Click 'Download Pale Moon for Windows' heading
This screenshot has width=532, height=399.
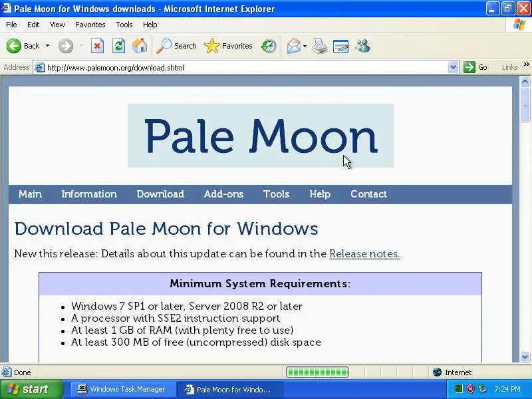(x=166, y=229)
